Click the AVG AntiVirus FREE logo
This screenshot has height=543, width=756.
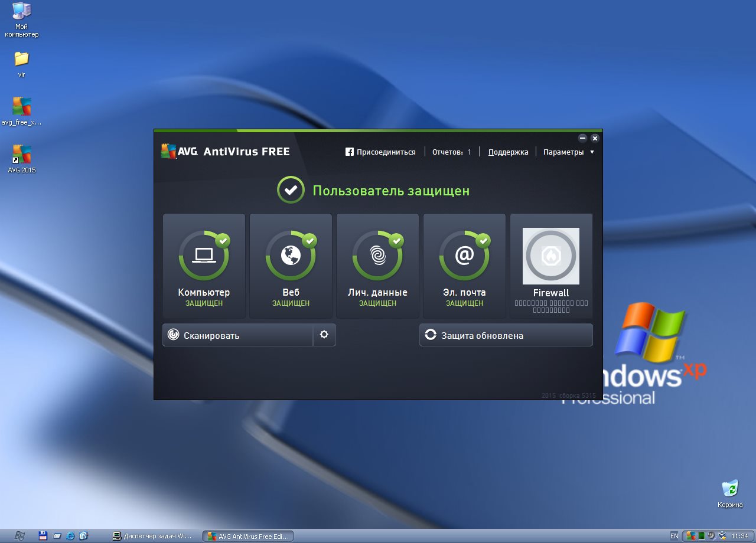click(x=225, y=152)
